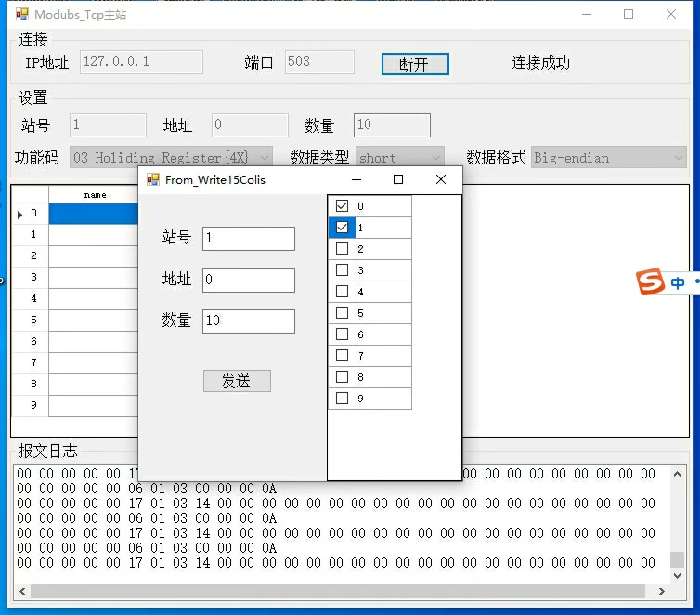Click the 地址 field in the dialog
700x615 pixels.
click(x=248, y=280)
